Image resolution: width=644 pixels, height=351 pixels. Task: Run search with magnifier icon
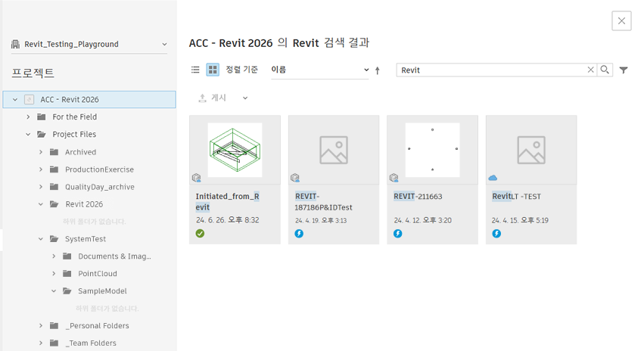(x=605, y=70)
